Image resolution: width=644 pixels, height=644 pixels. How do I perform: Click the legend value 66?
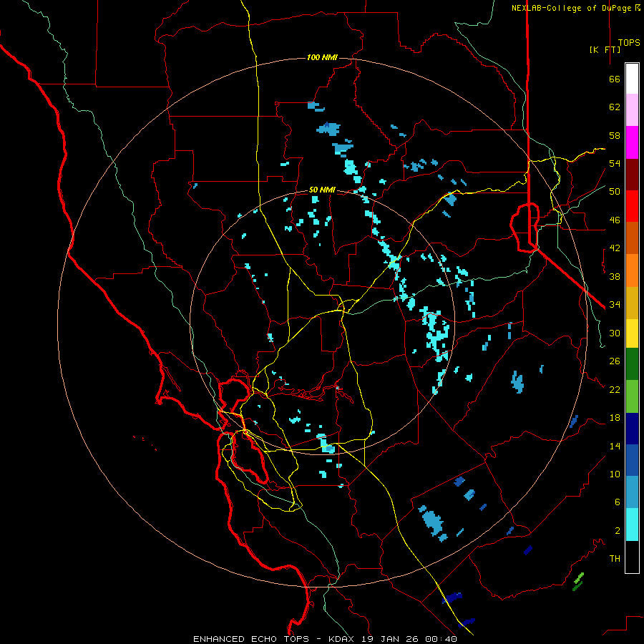[615, 79]
